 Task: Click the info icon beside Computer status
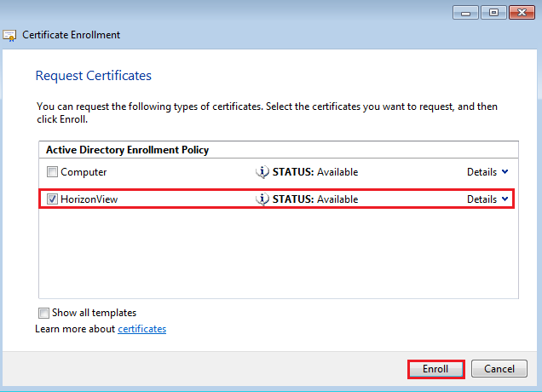pyautogui.click(x=262, y=171)
